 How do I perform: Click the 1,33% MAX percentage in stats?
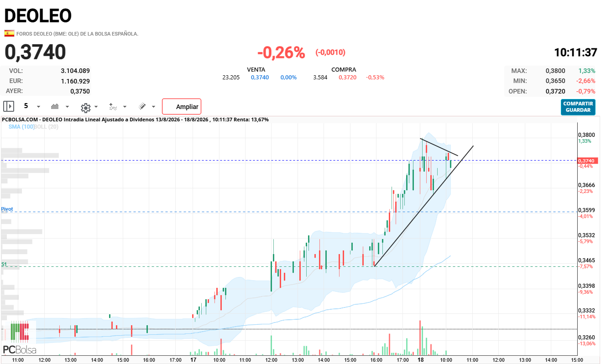(x=587, y=71)
